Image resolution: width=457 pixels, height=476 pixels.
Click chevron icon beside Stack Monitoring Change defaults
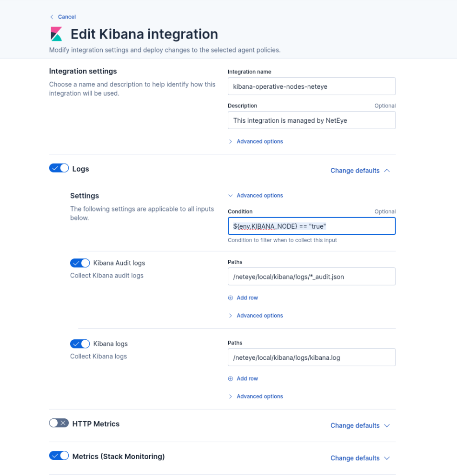point(387,458)
